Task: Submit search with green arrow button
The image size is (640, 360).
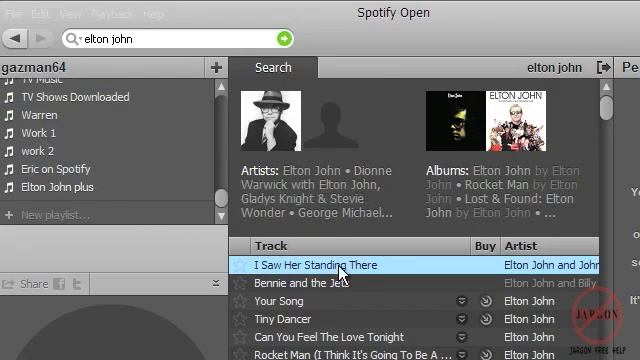Action: (x=284, y=39)
